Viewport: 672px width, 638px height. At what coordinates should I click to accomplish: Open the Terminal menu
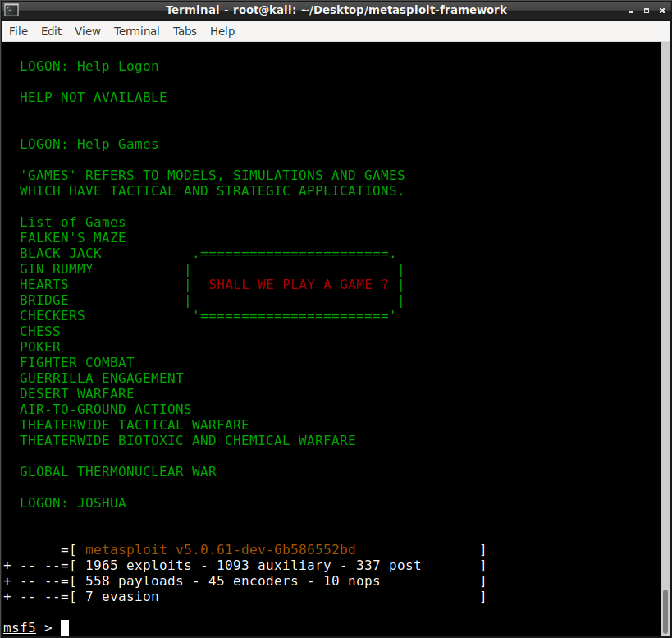point(137,31)
